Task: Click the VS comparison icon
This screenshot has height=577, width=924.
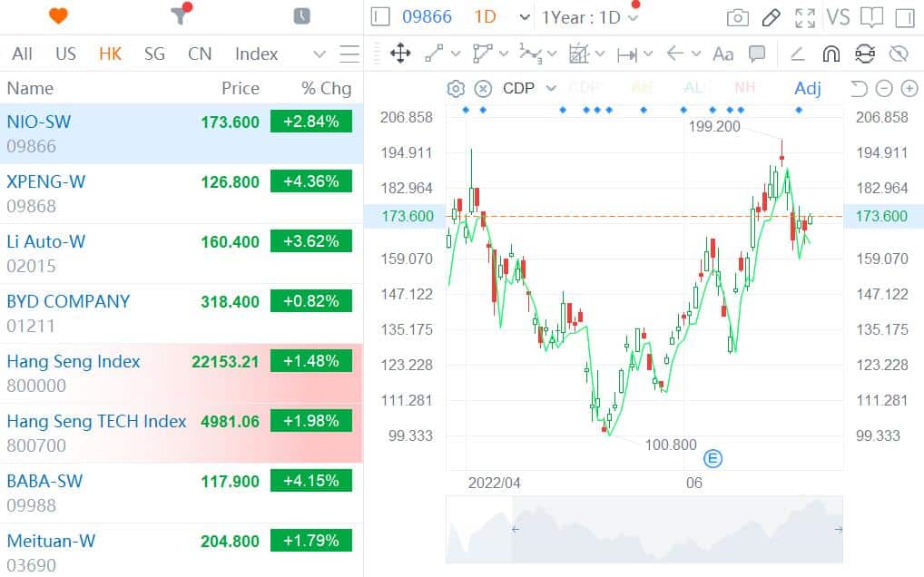Action: tap(840, 16)
